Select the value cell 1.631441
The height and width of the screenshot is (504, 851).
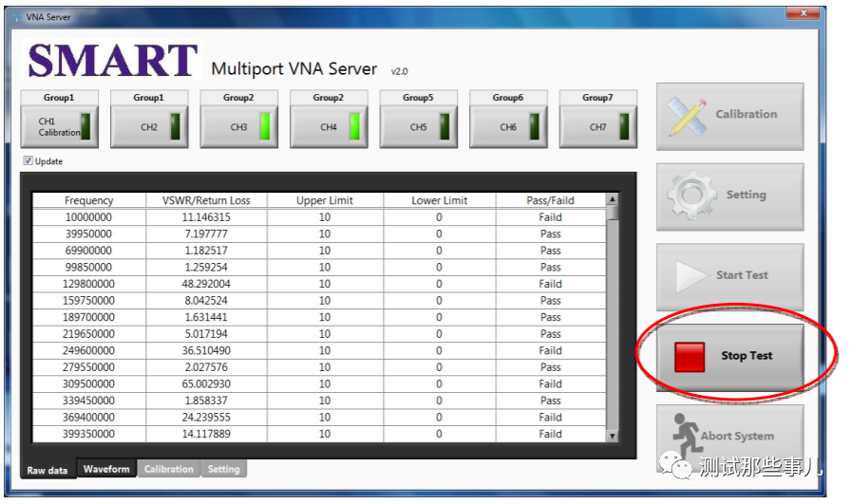pyautogui.click(x=206, y=317)
